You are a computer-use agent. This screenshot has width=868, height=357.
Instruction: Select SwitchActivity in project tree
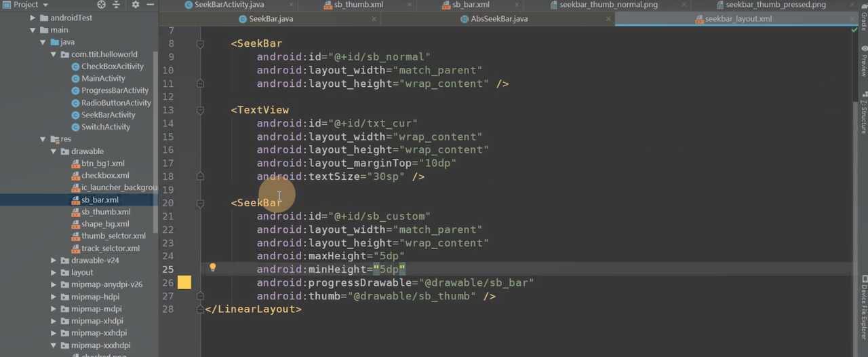(x=100, y=127)
